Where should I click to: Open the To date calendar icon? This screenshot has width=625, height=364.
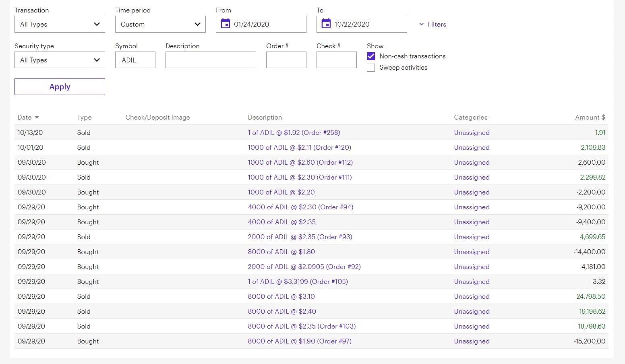coord(326,24)
